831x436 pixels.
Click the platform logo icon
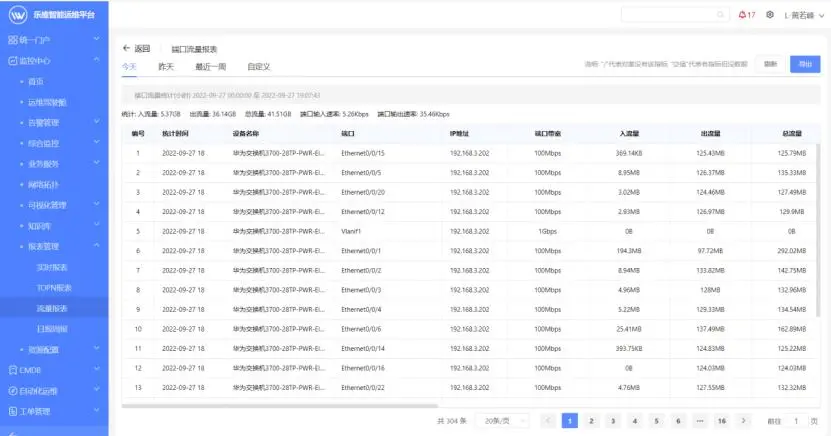pyautogui.click(x=17, y=15)
